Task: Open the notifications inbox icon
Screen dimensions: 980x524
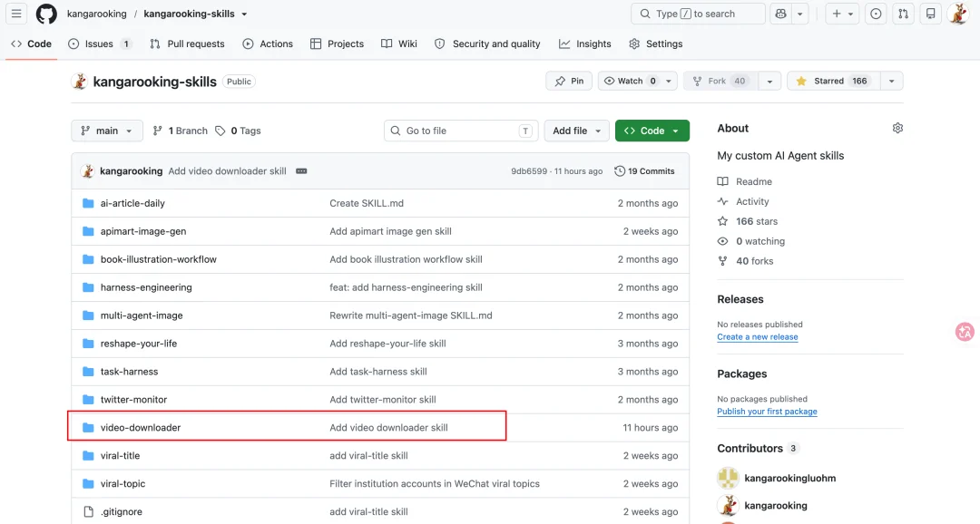Action: (931, 14)
